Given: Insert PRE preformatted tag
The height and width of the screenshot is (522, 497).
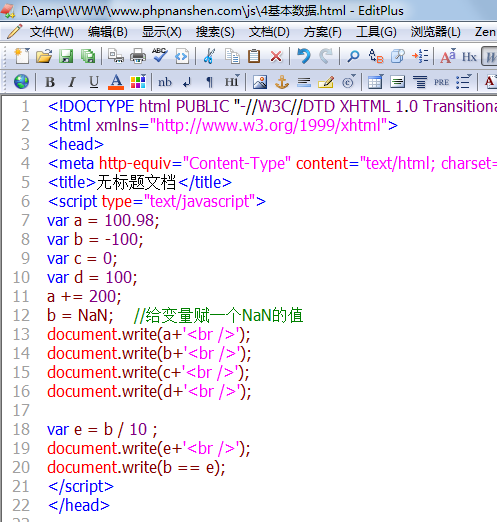Looking at the screenshot, I should 441,82.
